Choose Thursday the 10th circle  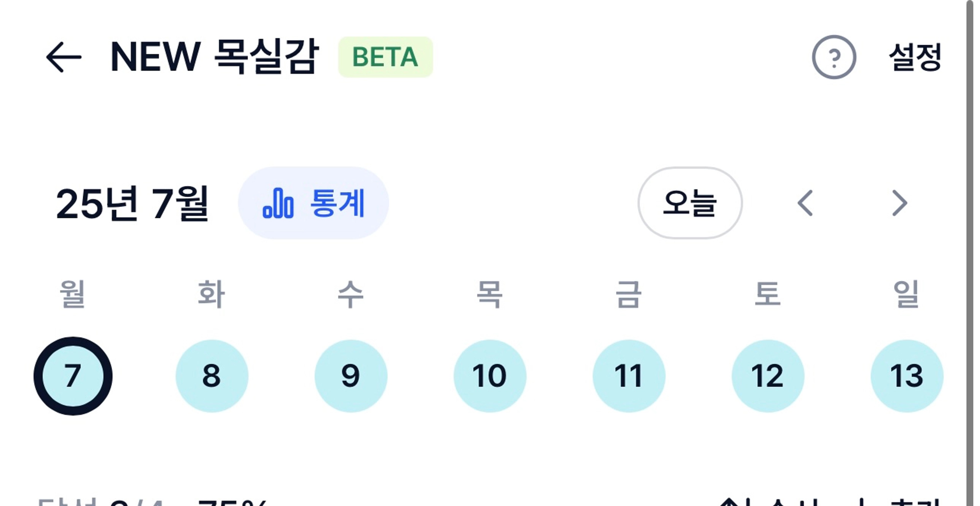[490, 376]
